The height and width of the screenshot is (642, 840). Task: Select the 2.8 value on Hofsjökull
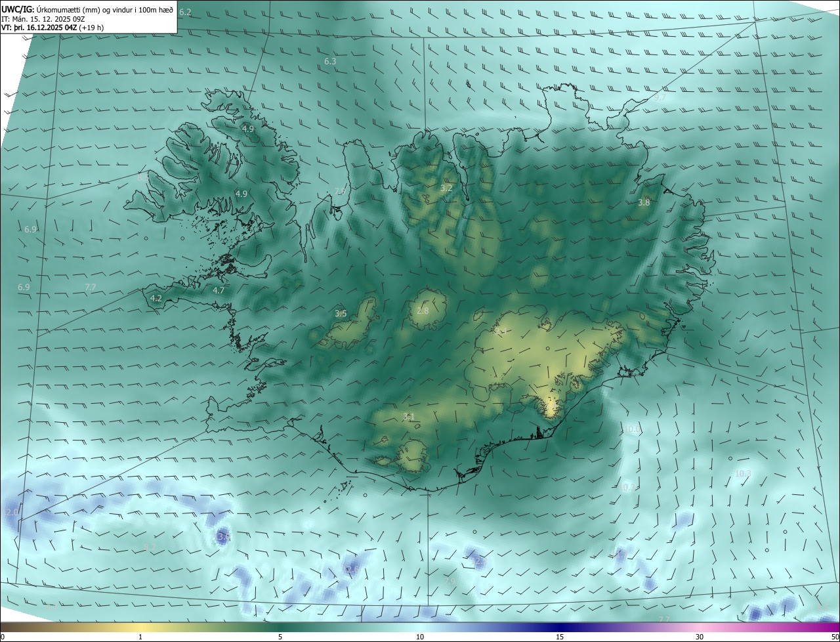(x=423, y=310)
